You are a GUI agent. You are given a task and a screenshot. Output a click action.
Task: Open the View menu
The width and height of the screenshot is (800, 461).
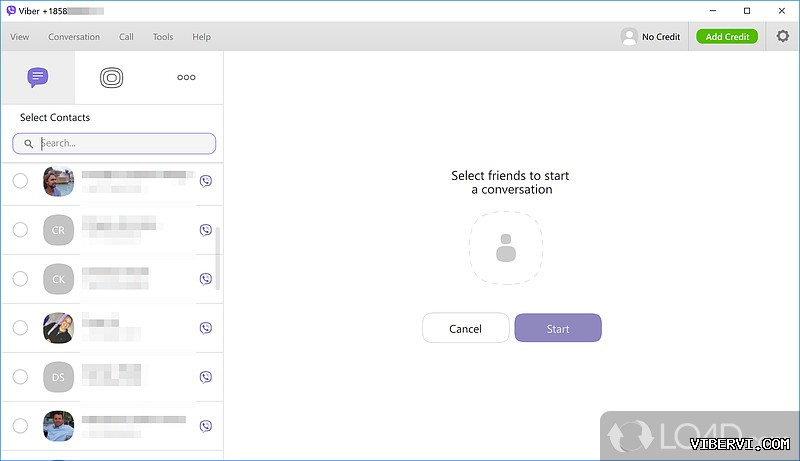pos(20,37)
